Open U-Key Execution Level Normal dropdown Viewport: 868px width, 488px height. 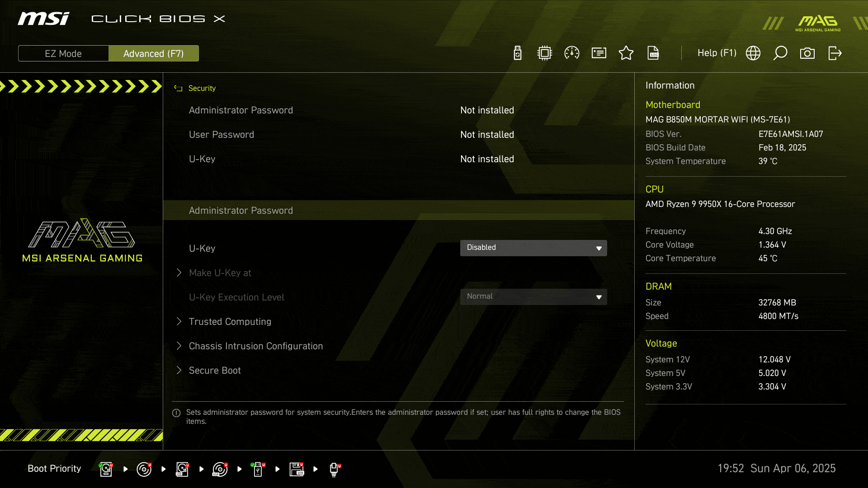[533, 296]
